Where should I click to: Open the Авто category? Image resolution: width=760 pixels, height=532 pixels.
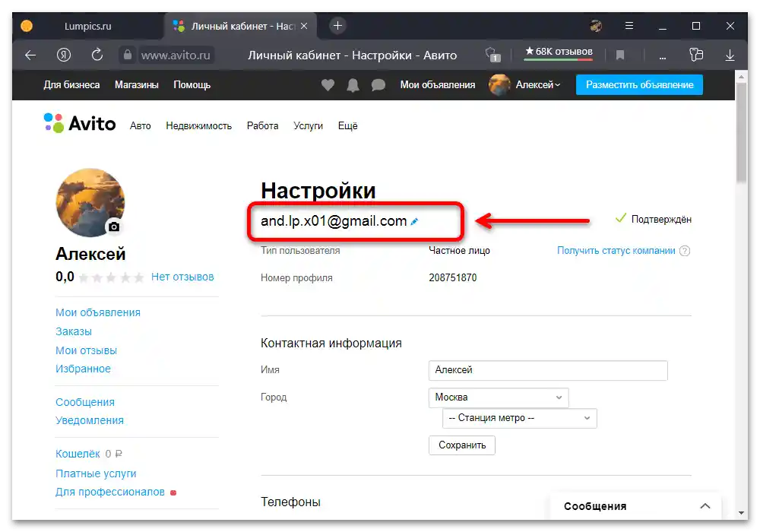point(140,126)
